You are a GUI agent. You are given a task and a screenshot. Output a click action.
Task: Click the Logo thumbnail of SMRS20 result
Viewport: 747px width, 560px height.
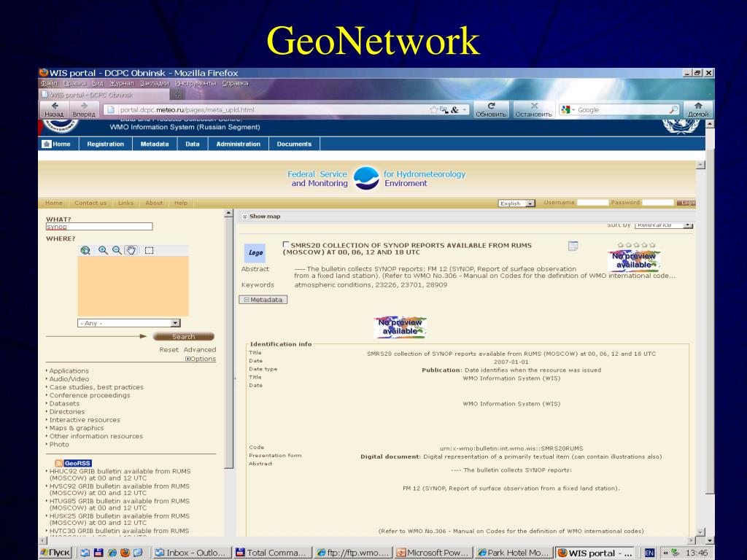[255, 253]
